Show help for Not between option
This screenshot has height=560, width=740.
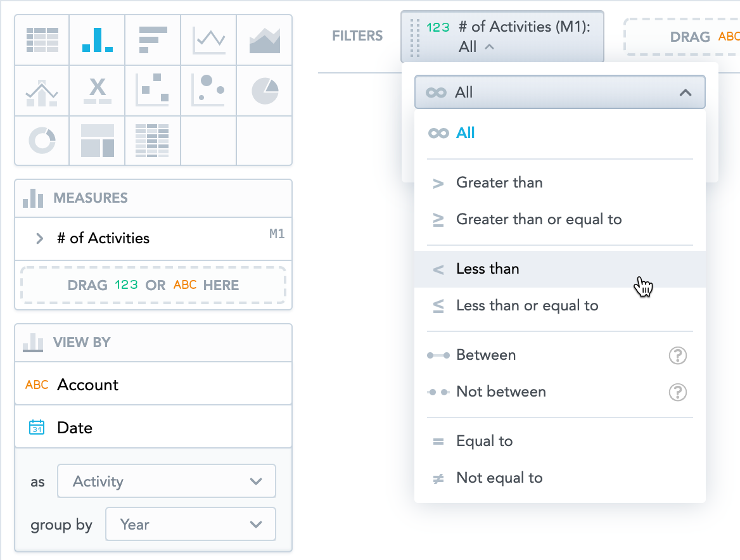(x=678, y=392)
